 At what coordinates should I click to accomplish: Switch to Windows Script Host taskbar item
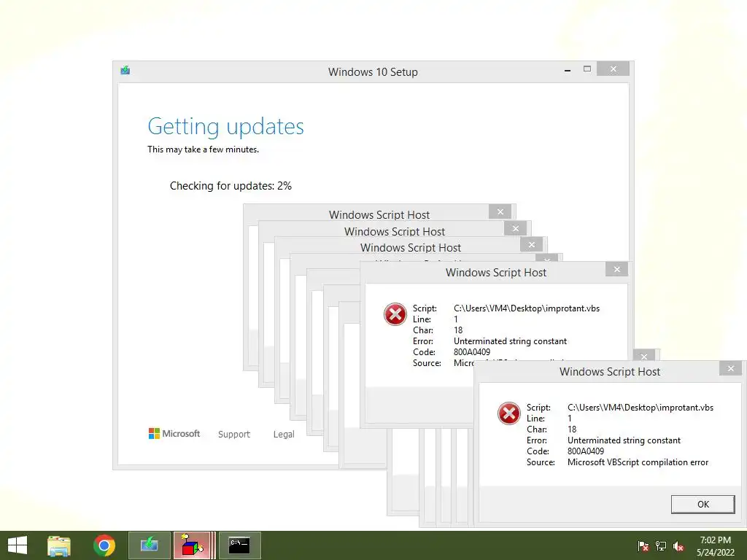193,545
